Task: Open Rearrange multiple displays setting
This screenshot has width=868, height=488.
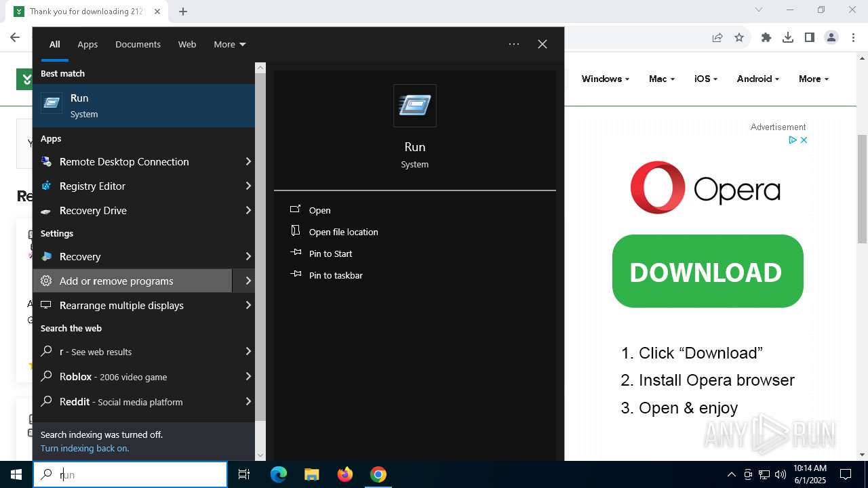Action: pyautogui.click(x=138, y=305)
